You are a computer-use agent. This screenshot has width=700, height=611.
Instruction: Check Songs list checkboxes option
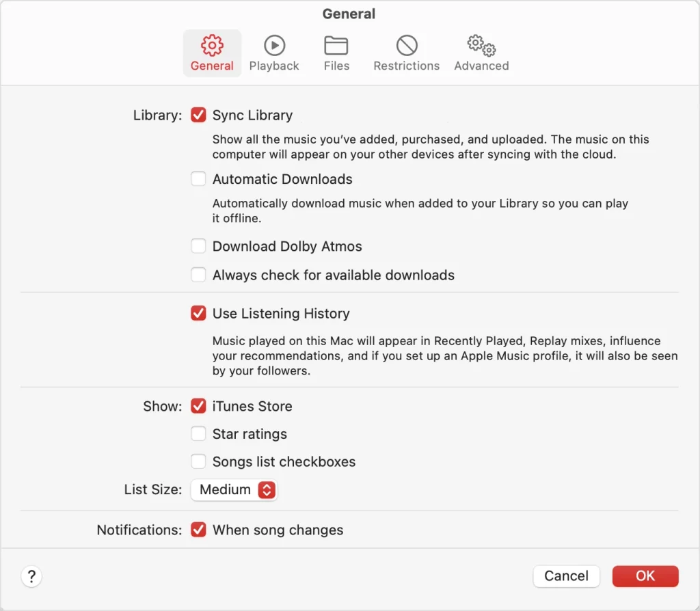pyautogui.click(x=198, y=461)
